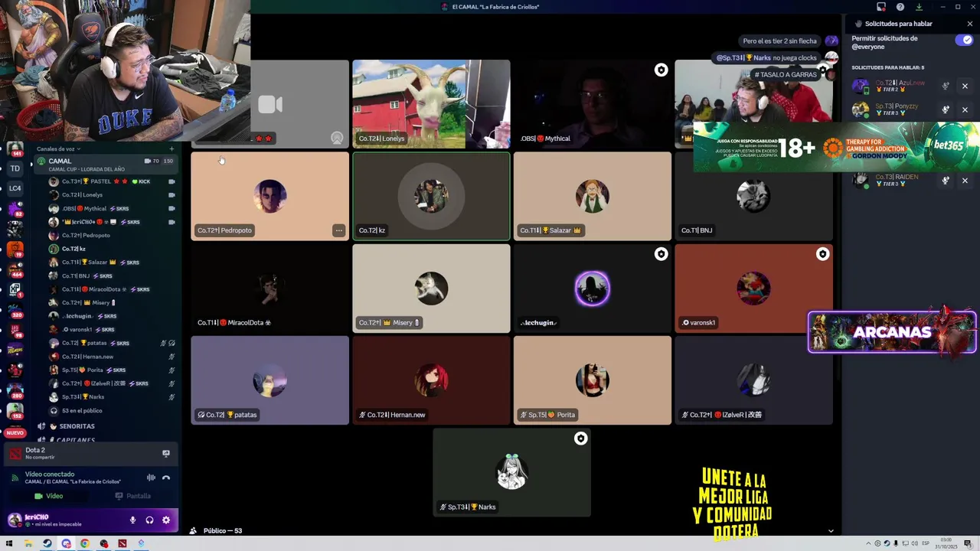Click the Dota 2 activity card
Image resolution: width=980 pixels, height=551 pixels.
(x=90, y=454)
